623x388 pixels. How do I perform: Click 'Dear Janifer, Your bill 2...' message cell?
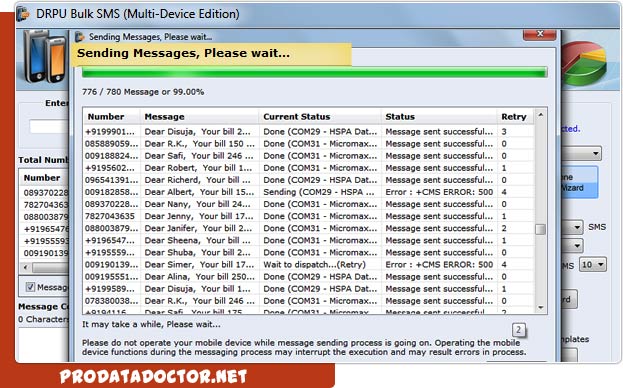coord(198,228)
